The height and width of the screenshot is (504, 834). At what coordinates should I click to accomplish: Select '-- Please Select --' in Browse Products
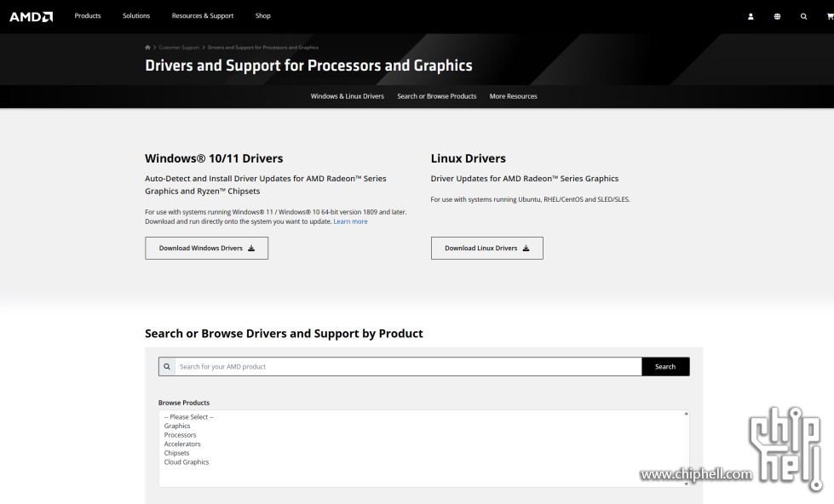[189, 417]
